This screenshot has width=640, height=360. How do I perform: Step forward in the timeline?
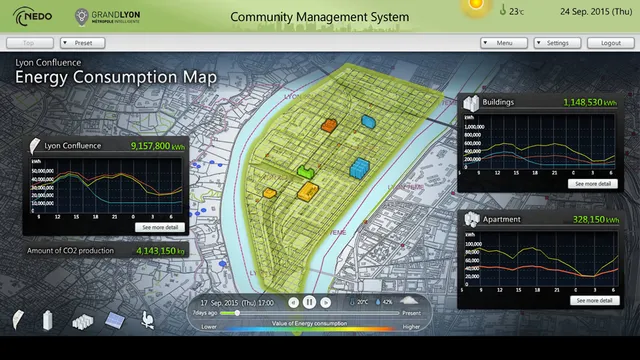point(325,303)
